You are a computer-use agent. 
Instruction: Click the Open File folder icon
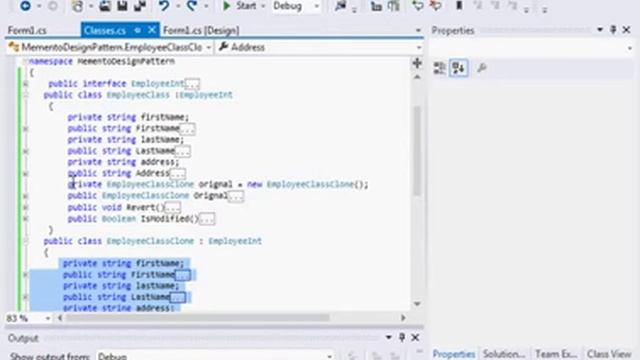(105, 6)
